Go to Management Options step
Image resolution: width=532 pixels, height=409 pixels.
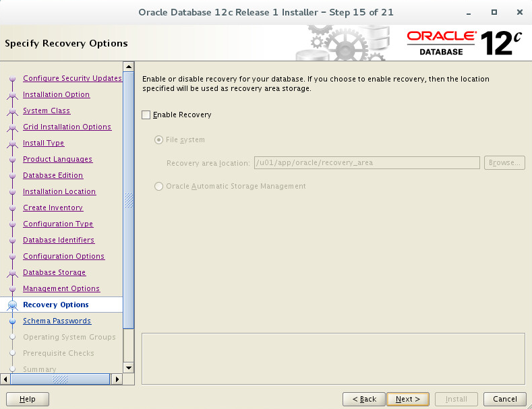pos(61,288)
